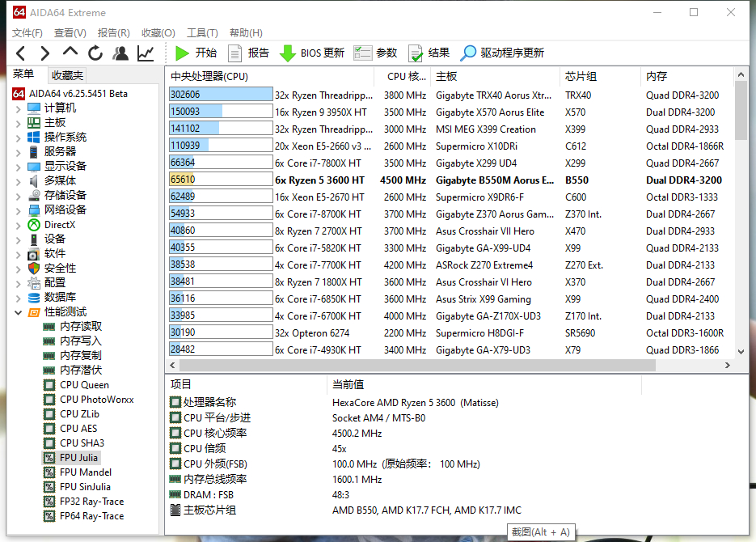Click the 软件 software icon

(x=34, y=254)
